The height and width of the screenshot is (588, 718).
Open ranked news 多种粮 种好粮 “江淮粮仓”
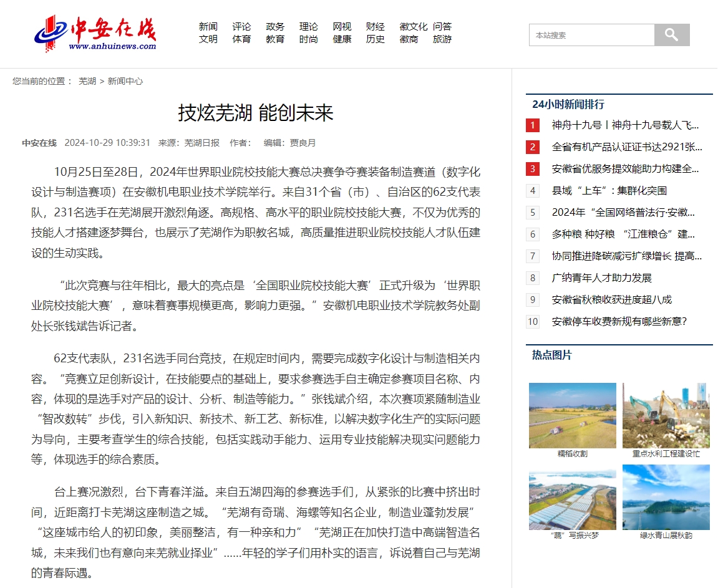pyautogui.click(x=623, y=234)
